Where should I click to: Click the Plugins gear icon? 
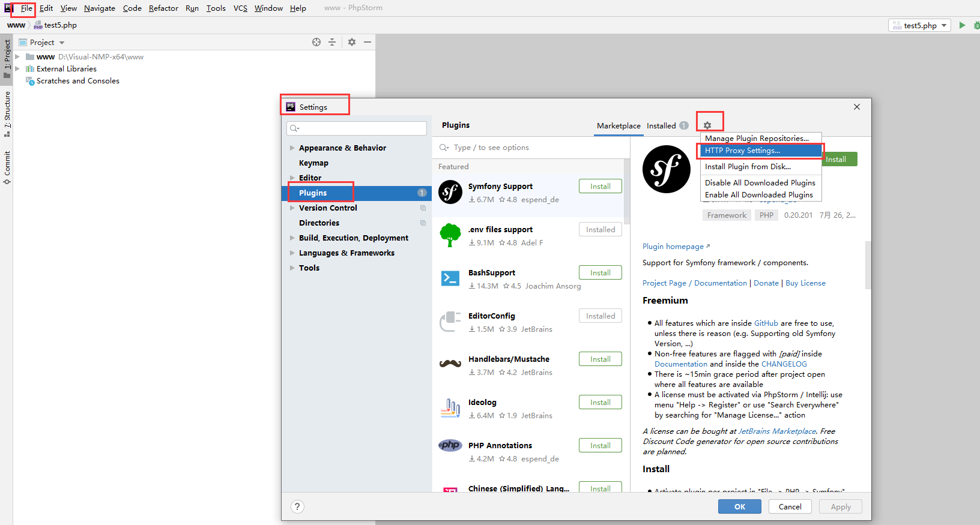pos(707,125)
